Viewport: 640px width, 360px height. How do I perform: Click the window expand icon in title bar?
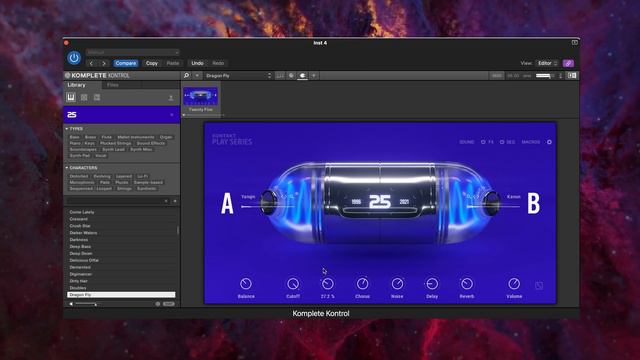tap(574, 42)
